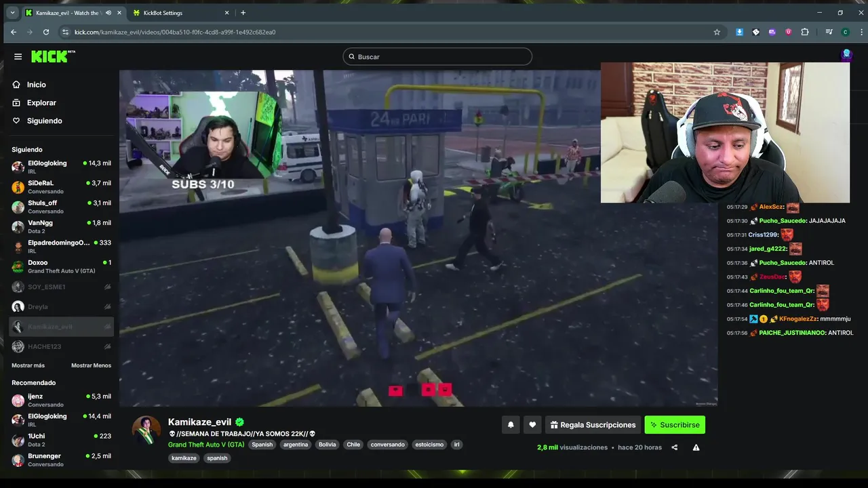The width and height of the screenshot is (868, 488).
Task: Open ElGlogloking channel in Siguiendo list
Action: [61, 167]
